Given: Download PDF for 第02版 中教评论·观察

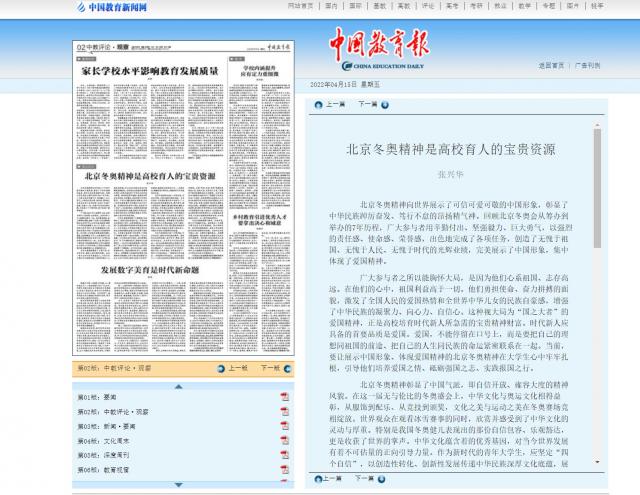Looking at the screenshot, I should tap(286, 412).
